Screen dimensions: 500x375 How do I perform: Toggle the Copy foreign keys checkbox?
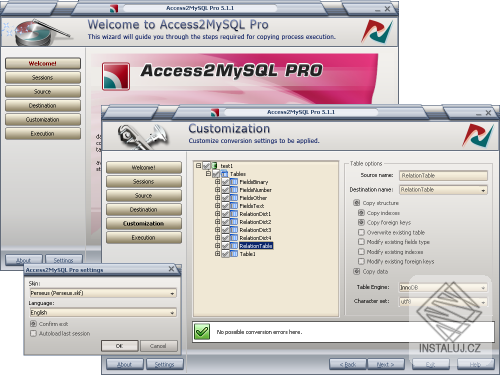[361, 222]
